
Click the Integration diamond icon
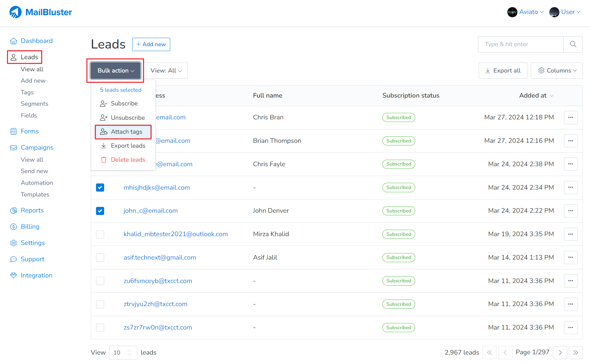pyautogui.click(x=13, y=276)
